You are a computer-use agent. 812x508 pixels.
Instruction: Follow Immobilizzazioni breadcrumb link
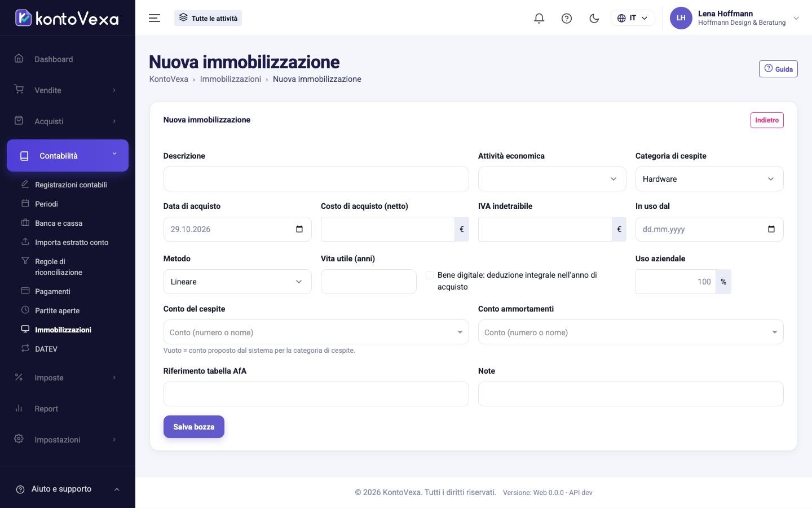click(x=231, y=79)
